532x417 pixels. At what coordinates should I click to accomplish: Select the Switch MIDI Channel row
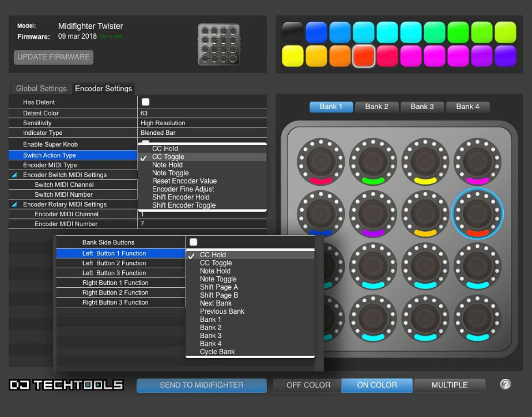73,185
